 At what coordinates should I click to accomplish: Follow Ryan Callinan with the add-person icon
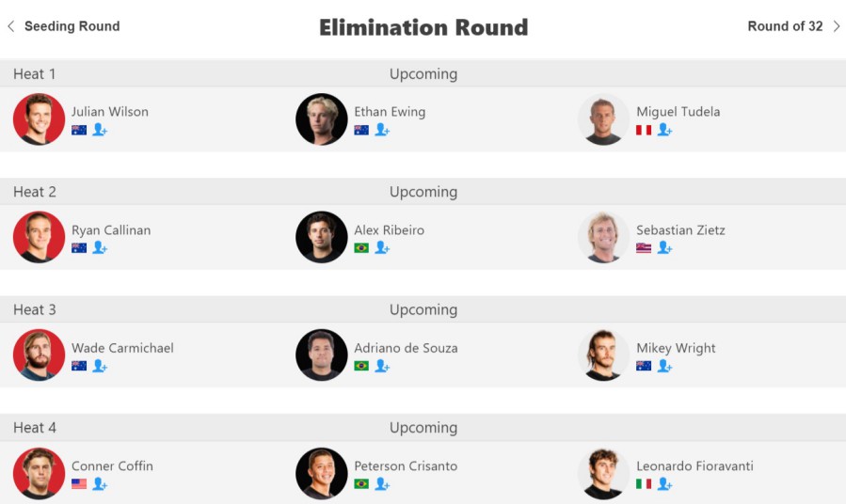tap(100, 248)
